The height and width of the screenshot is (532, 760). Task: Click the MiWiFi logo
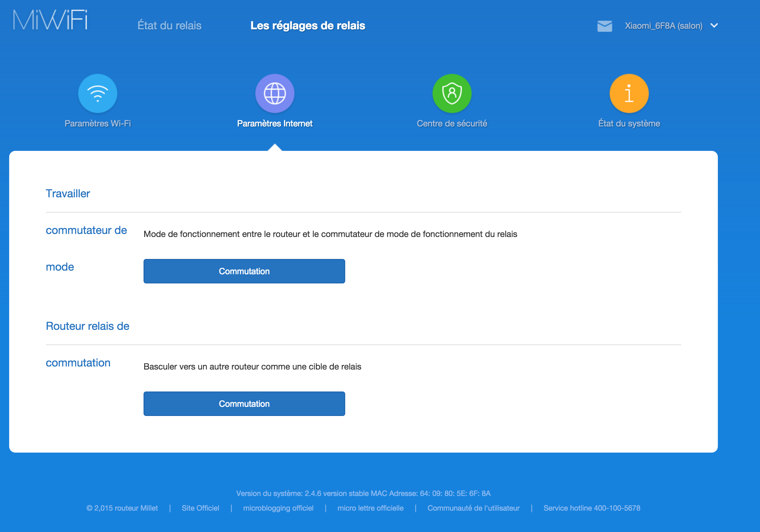50,20
